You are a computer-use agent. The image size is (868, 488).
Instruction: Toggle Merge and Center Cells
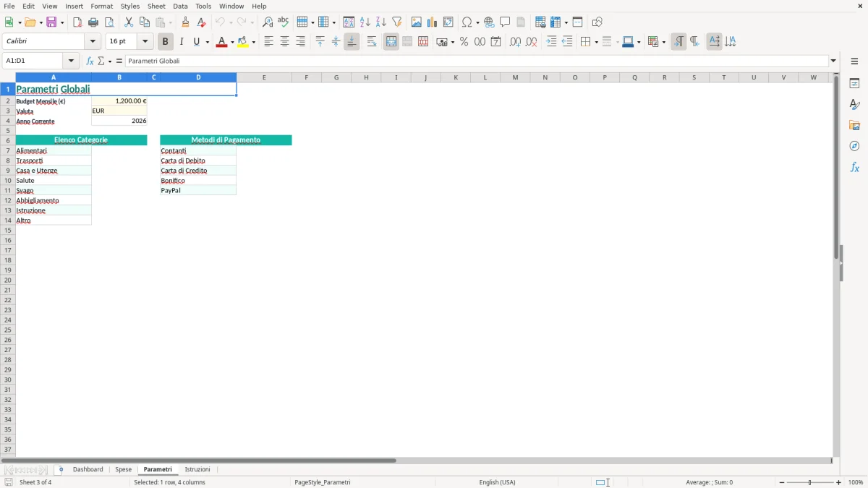[x=391, y=42]
